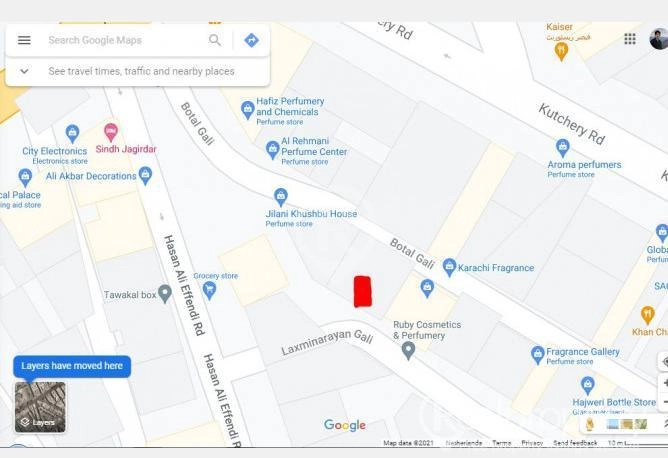Click the Send feedback link
668x458 pixels.
(x=575, y=443)
